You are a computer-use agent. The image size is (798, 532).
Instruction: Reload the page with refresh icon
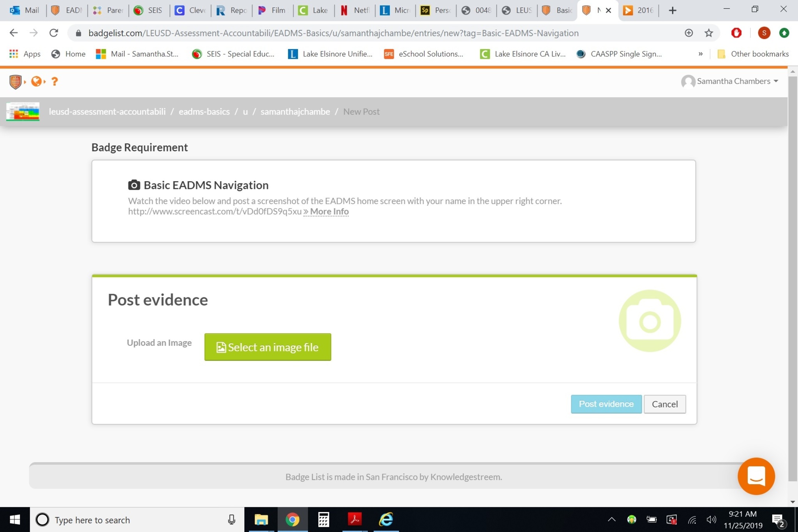(x=54, y=33)
